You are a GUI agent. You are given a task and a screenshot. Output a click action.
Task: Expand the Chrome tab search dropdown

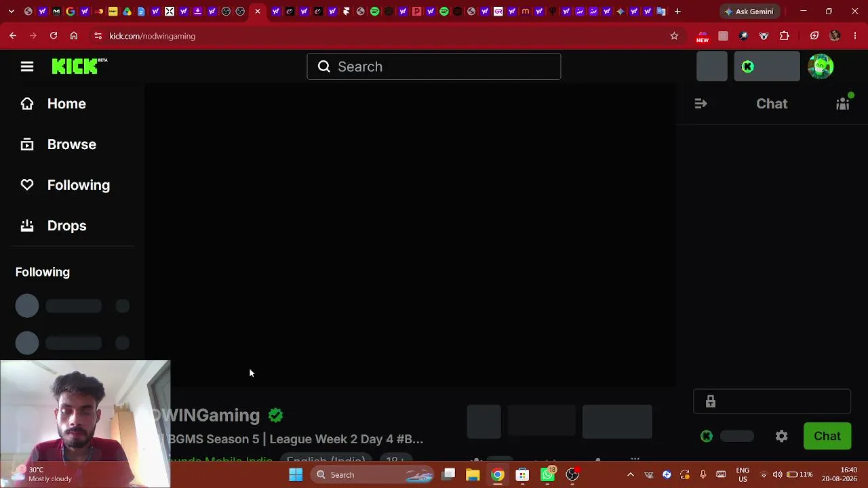click(x=11, y=12)
